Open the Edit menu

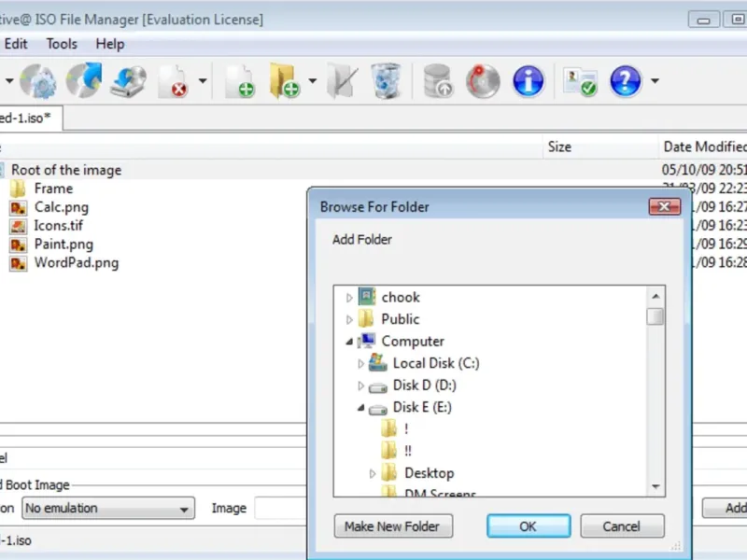click(16, 44)
